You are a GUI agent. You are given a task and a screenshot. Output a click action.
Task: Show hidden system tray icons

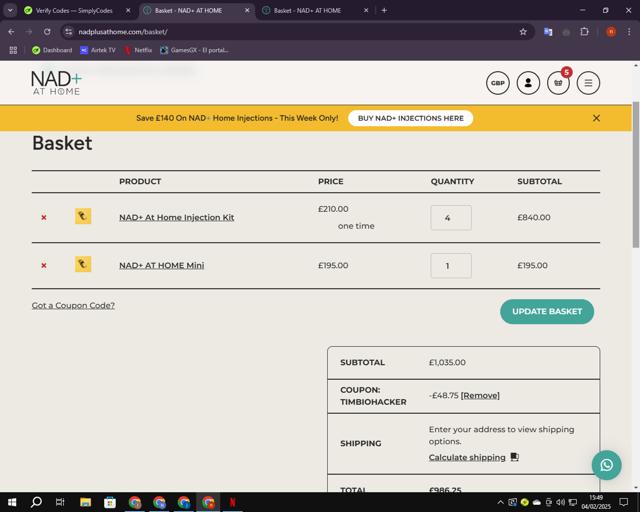tap(500, 502)
